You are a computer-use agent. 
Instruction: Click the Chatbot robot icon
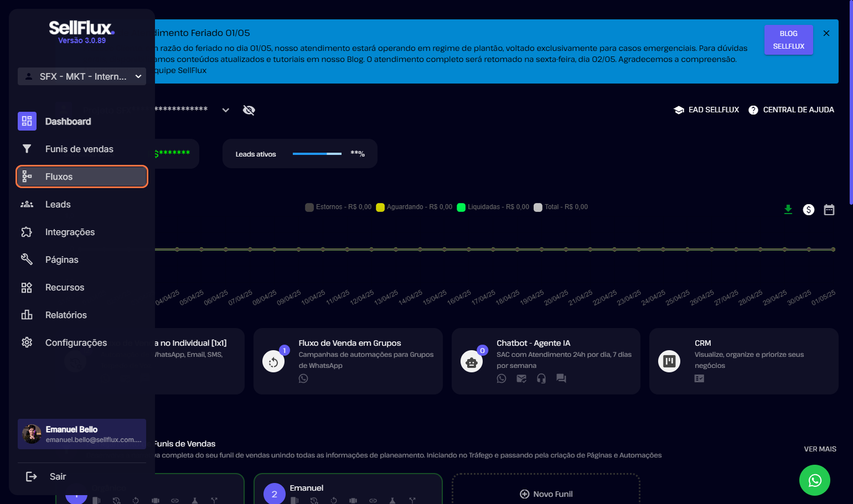tap(472, 362)
